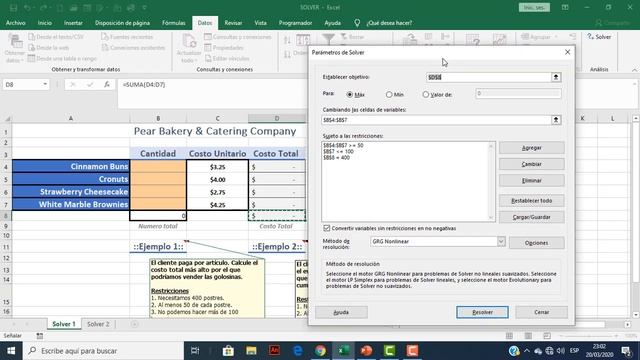Click the variable cells field showing $B$4:$B$7
Viewport: 640px width, 360px height.
coord(436,120)
